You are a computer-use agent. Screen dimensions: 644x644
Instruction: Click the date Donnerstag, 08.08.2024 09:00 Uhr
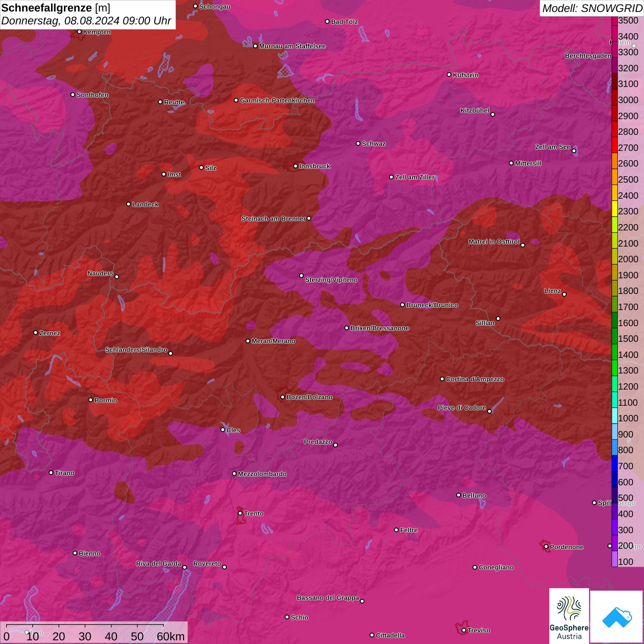pyautogui.click(x=86, y=21)
